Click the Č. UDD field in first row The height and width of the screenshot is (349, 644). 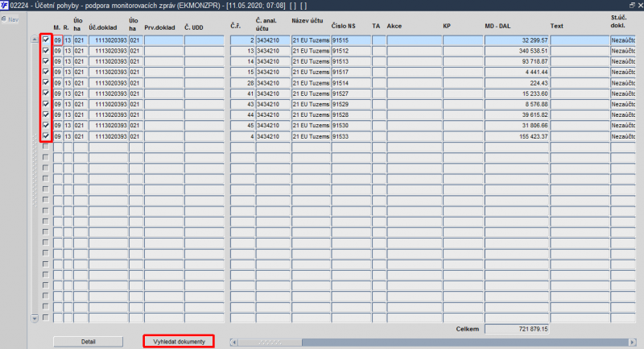click(204, 40)
